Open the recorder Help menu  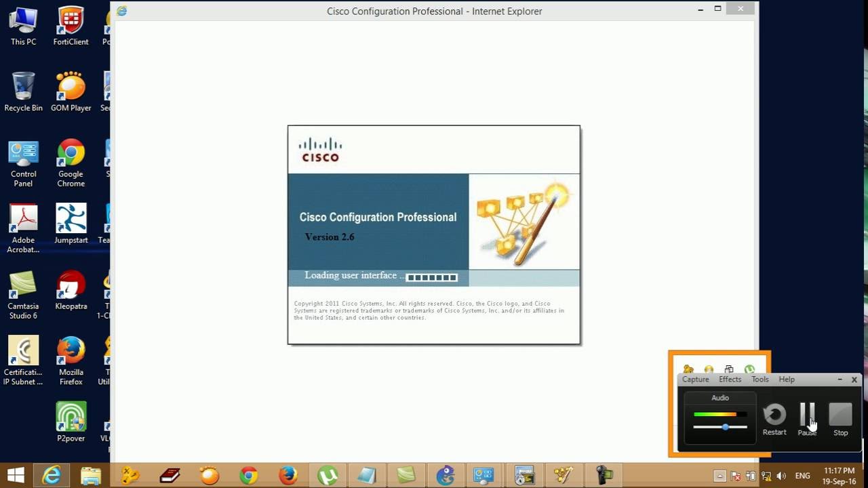point(787,380)
